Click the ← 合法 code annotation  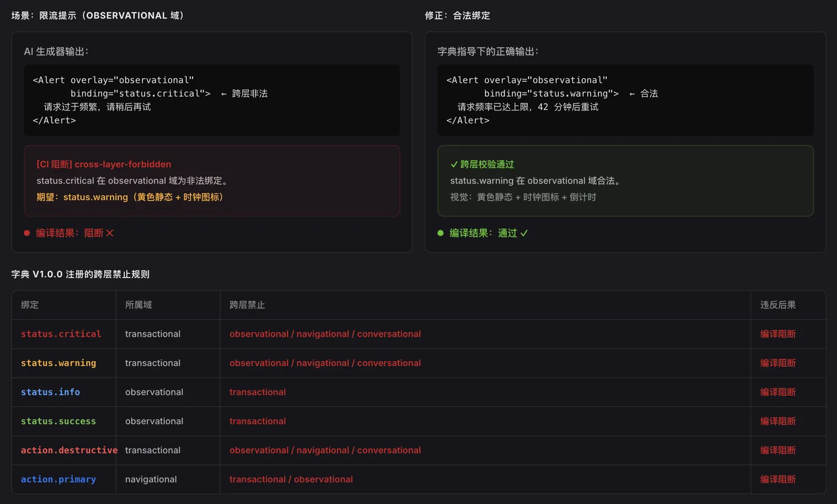coord(643,93)
